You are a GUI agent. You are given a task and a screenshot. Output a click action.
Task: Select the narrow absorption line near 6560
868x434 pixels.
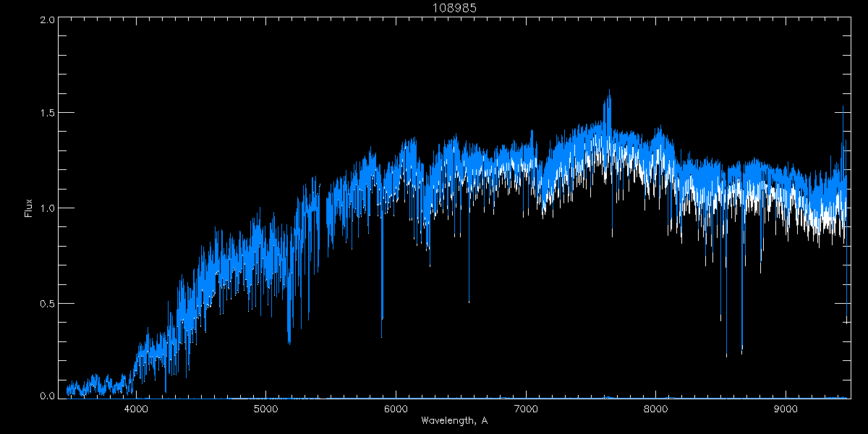[469, 300]
